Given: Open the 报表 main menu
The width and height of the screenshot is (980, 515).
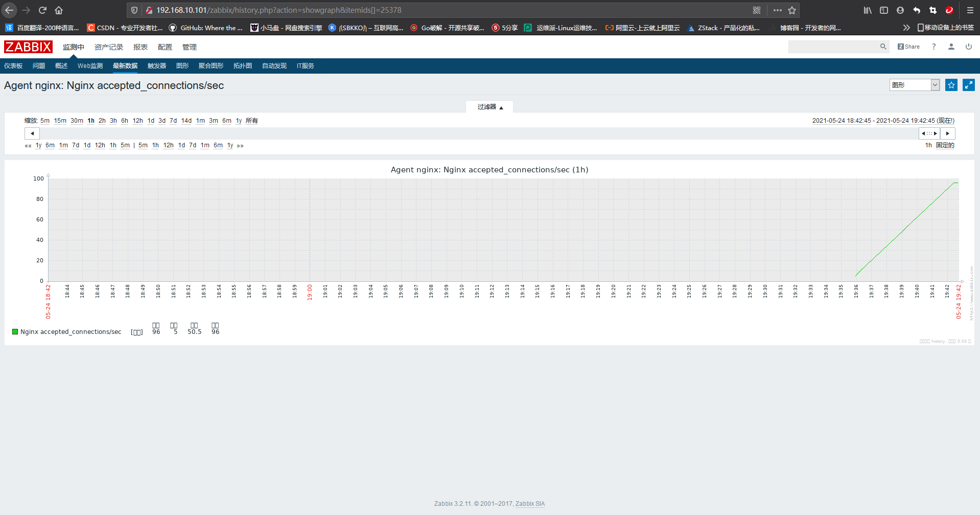Looking at the screenshot, I should click(141, 47).
